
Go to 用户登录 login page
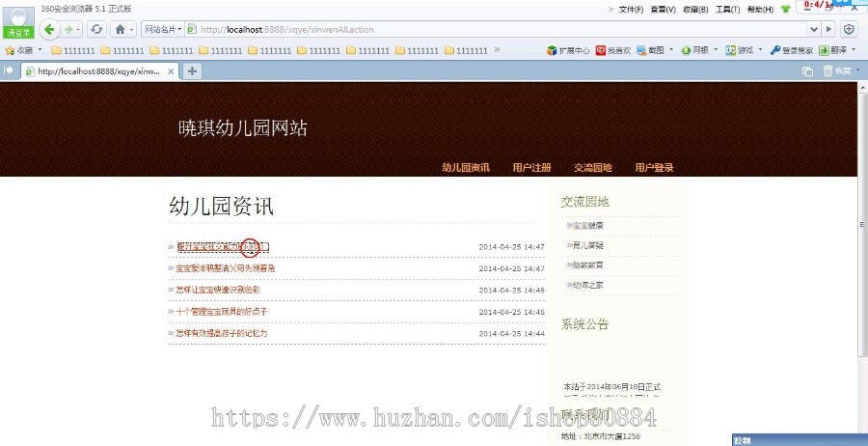click(654, 168)
